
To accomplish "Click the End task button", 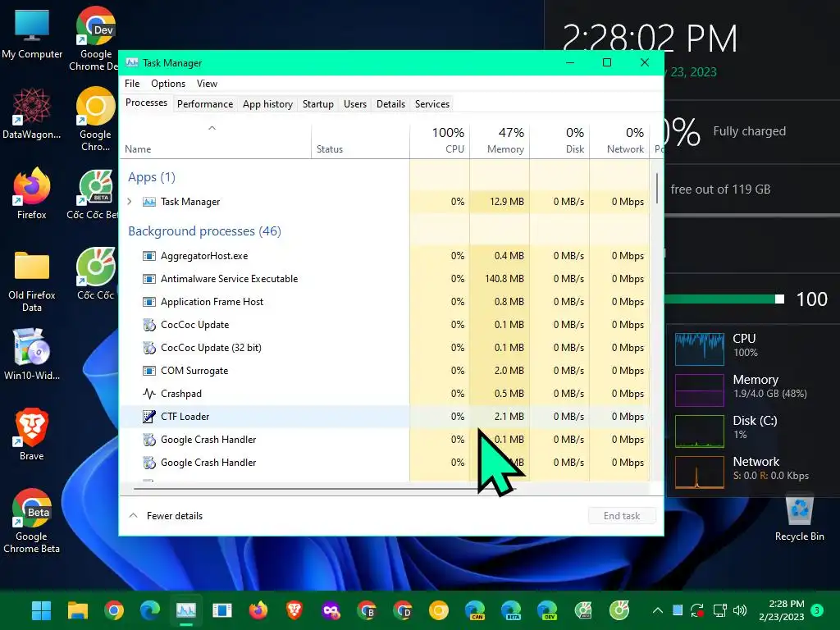I will [x=622, y=516].
